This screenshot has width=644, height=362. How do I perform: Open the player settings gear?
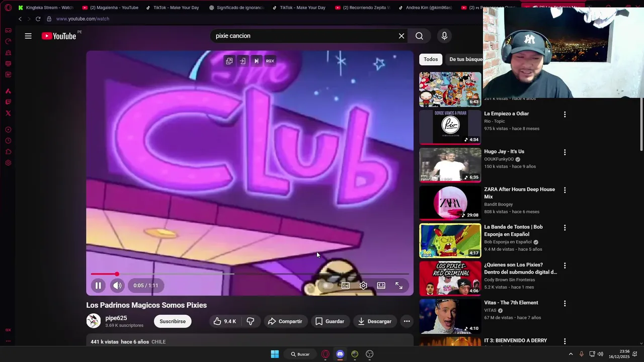coord(363,286)
